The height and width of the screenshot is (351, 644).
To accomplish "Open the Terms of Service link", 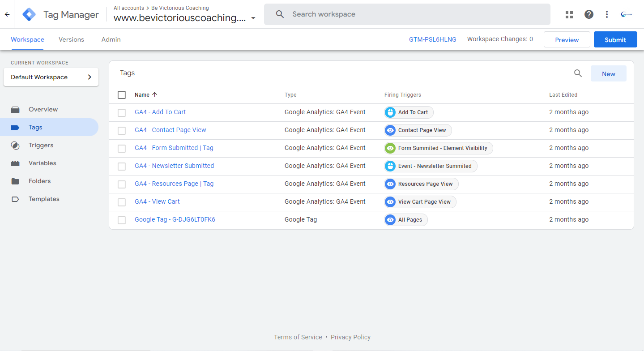I will click(x=298, y=337).
